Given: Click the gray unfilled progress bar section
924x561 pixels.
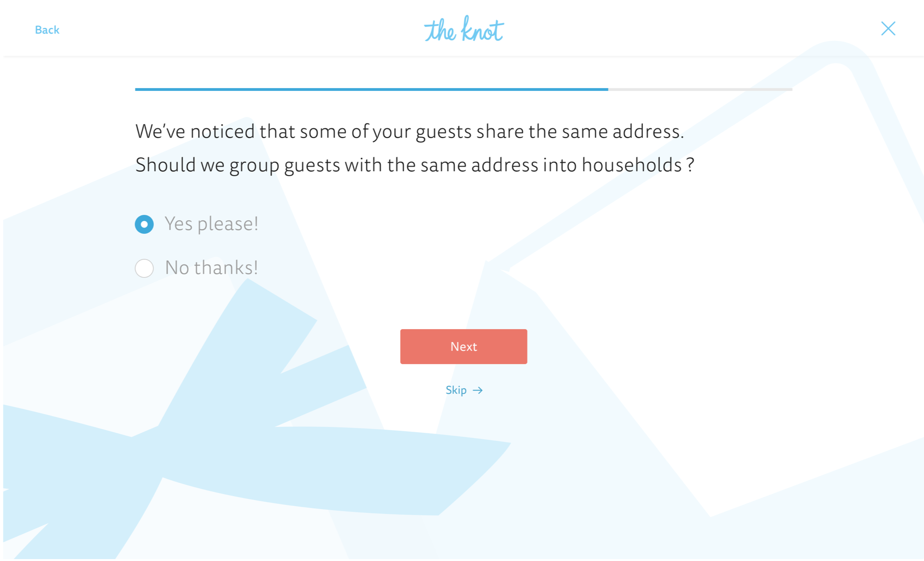Looking at the screenshot, I should click(700, 89).
